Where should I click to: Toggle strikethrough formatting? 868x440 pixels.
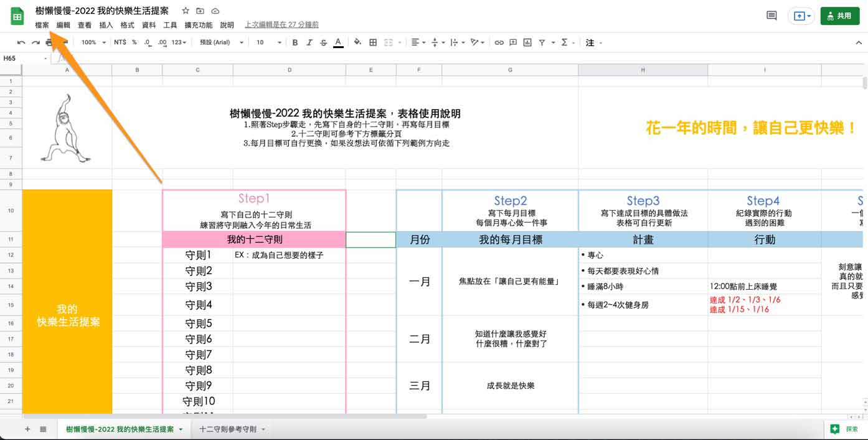(x=323, y=42)
